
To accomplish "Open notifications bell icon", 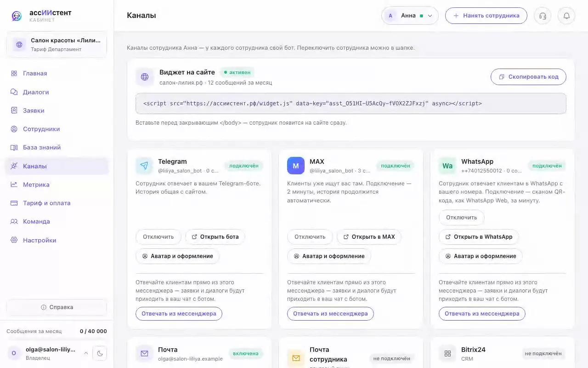I will pos(566,16).
